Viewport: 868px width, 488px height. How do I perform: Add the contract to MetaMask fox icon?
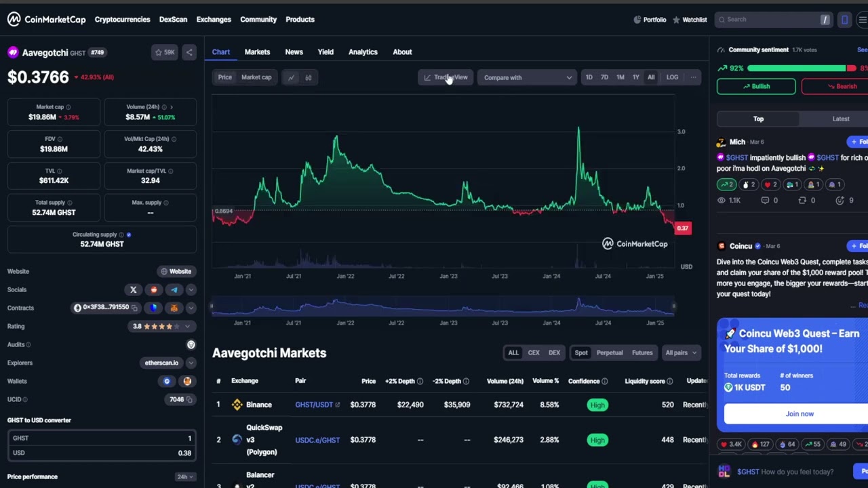pyautogui.click(x=174, y=308)
